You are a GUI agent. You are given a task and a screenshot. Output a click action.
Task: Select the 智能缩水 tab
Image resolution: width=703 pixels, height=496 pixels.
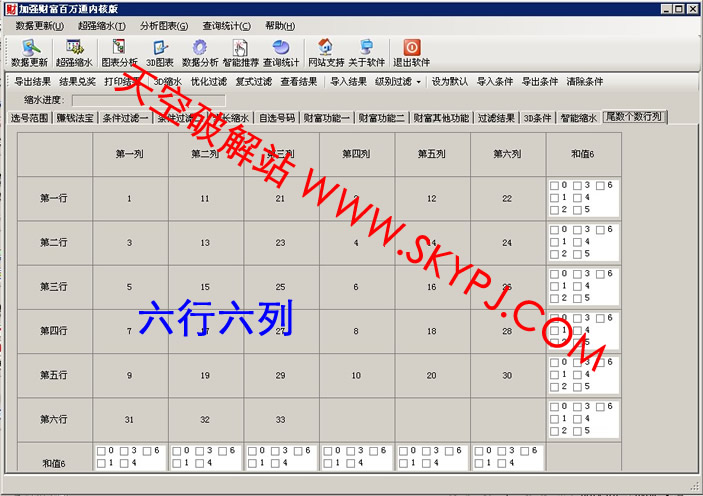(578, 118)
